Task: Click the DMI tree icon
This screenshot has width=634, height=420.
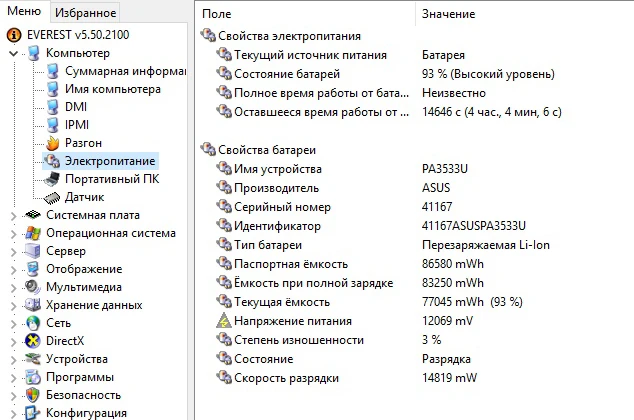Action: click(x=53, y=107)
